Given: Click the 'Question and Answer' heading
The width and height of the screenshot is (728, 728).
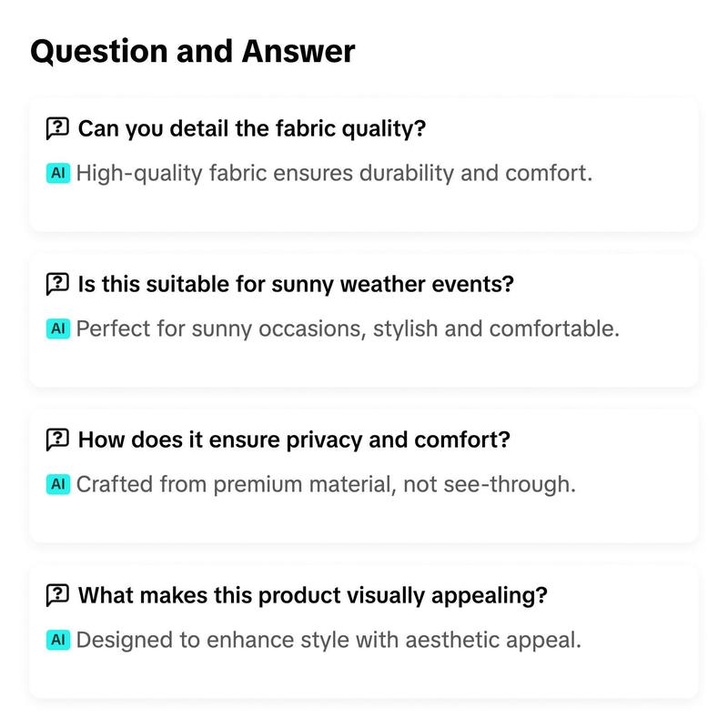Looking at the screenshot, I should point(193,52).
